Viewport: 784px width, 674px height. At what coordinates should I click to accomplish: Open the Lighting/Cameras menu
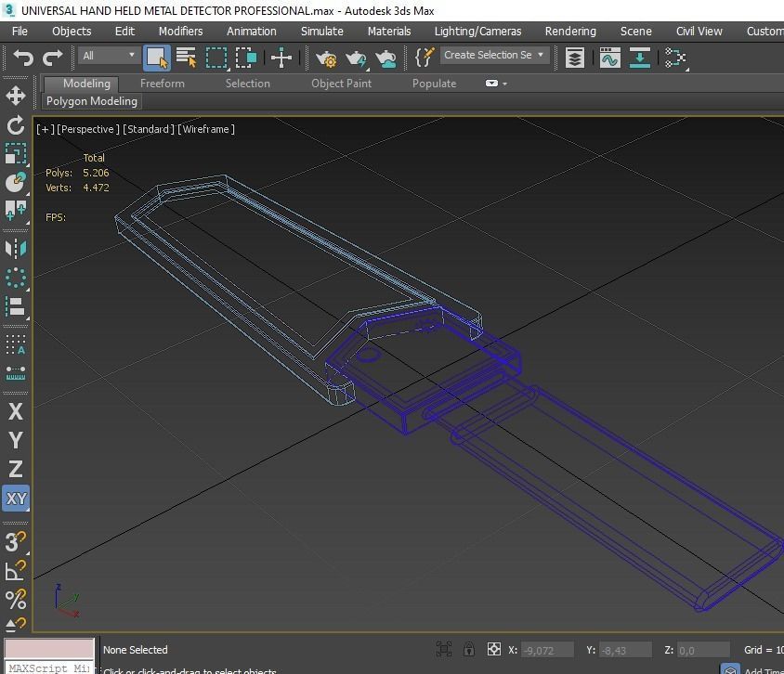tap(478, 32)
